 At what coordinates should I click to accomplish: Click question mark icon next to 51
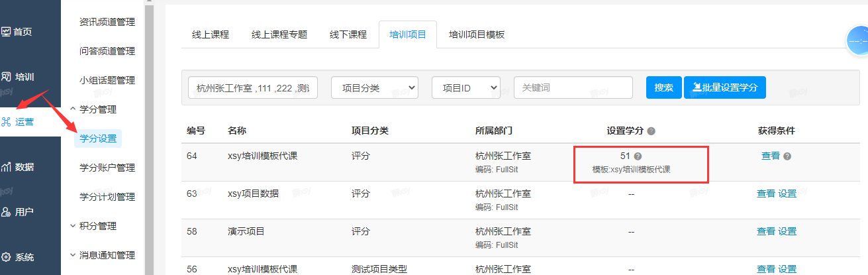(638, 156)
